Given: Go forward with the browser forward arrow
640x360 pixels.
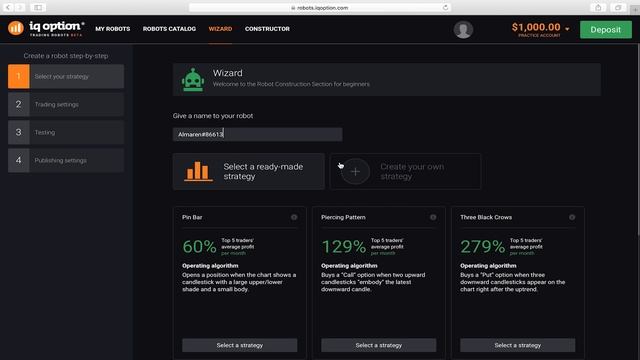Looking at the screenshot, I should 19,7.
